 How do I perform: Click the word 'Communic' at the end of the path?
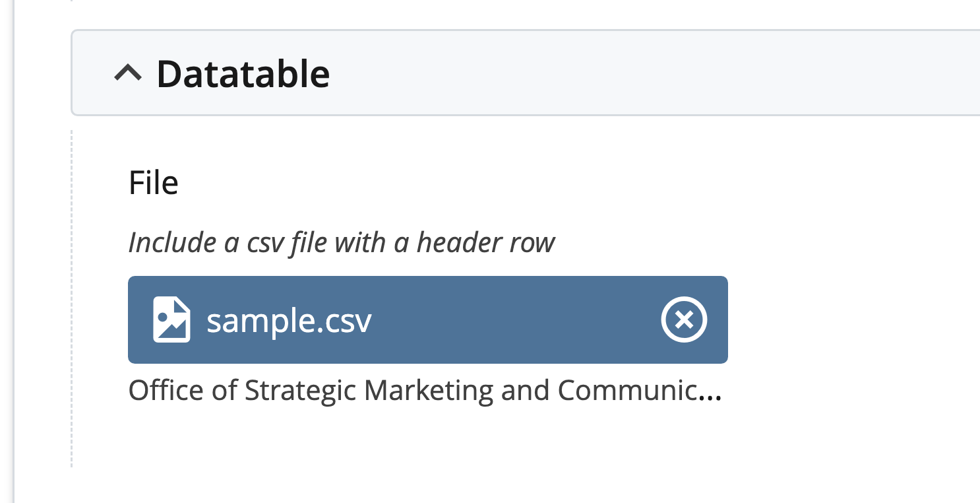click(632, 391)
